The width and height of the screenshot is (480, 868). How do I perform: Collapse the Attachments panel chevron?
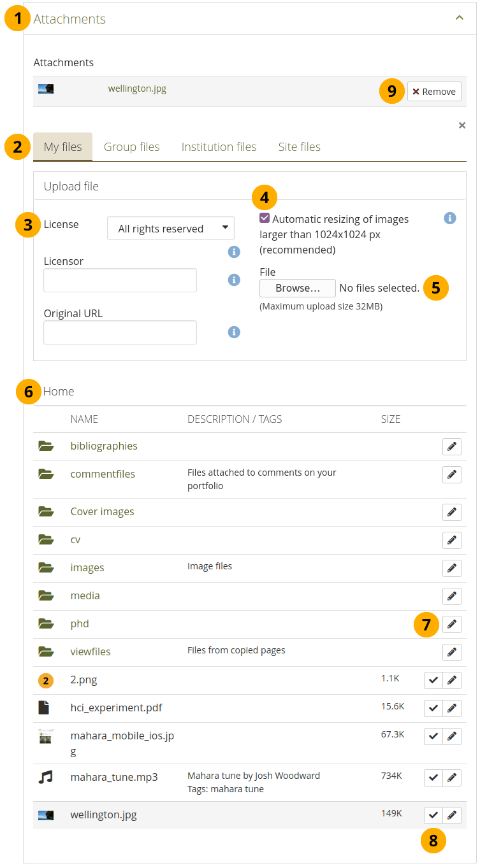[459, 18]
